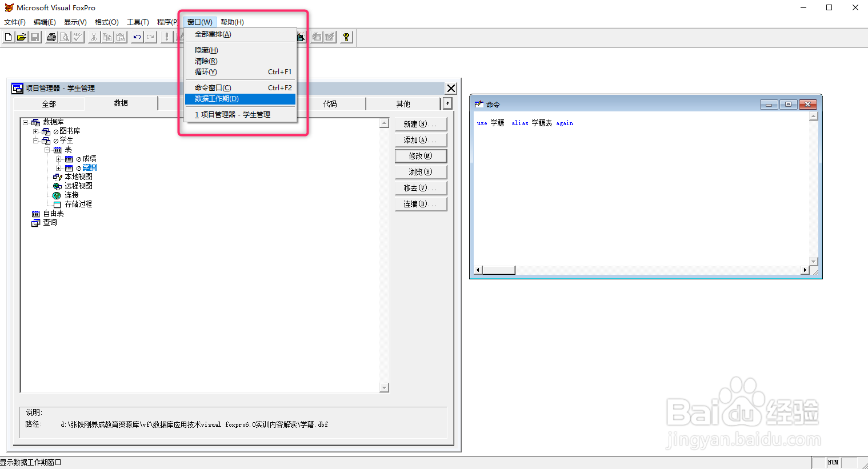Click the 添加(A)... button
The height and width of the screenshot is (469, 868).
(x=421, y=140)
